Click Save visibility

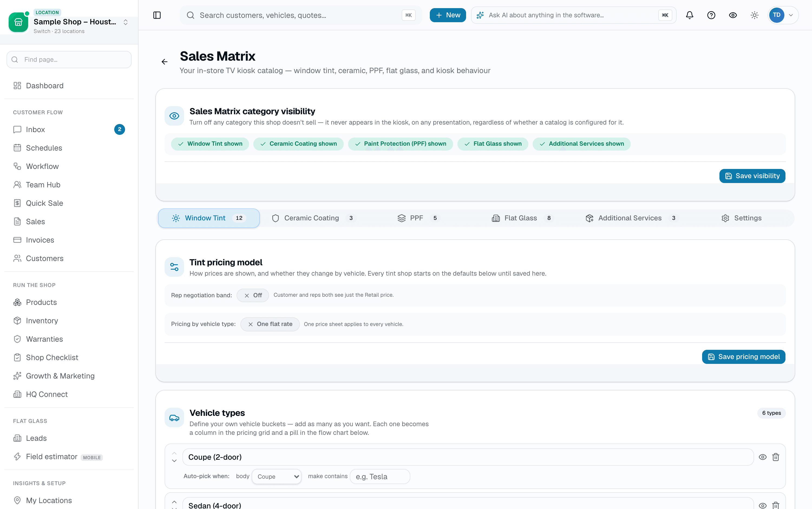point(752,176)
